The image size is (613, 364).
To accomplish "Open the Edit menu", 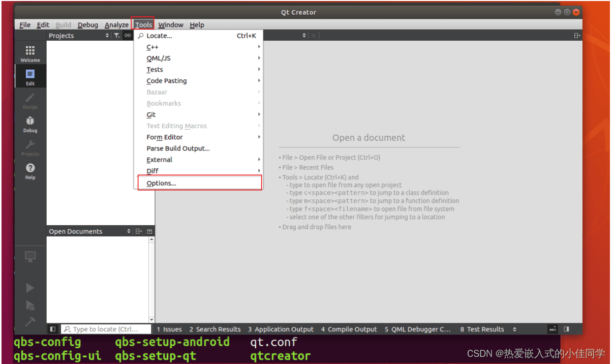I will pos(43,25).
